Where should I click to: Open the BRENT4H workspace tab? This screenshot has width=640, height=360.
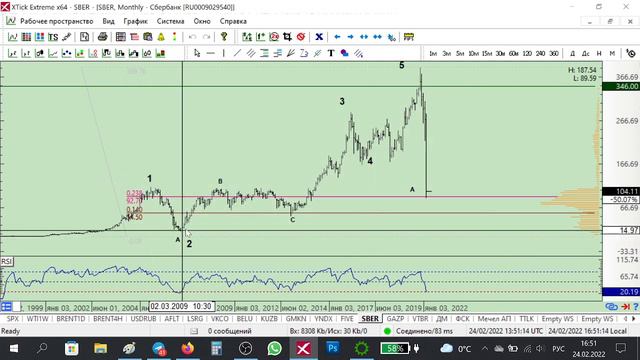[x=108, y=319]
